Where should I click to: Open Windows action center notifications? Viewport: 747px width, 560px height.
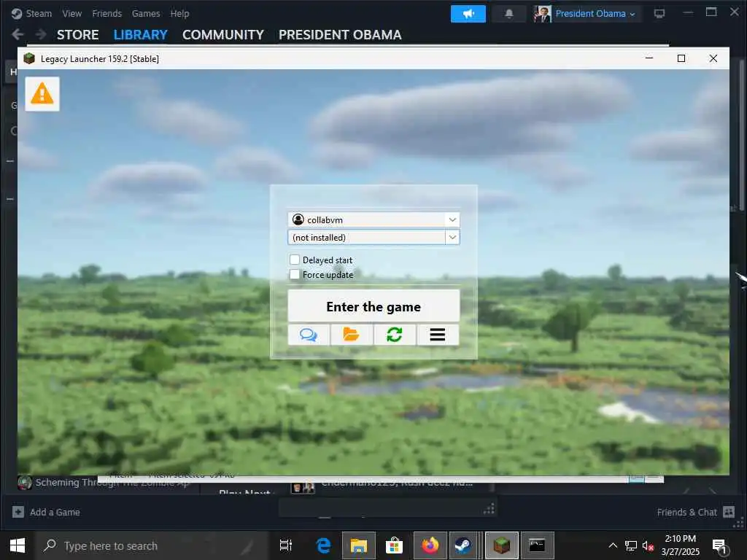point(719,547)
